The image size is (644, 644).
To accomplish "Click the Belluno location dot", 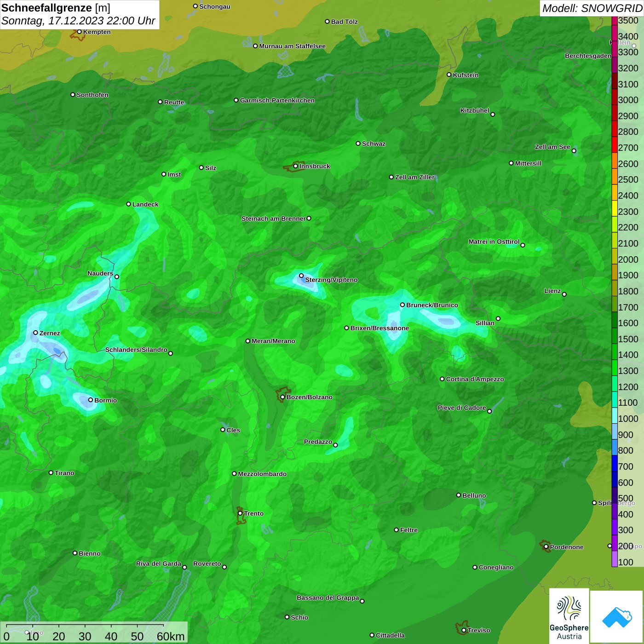I will [x=459, y=495].
